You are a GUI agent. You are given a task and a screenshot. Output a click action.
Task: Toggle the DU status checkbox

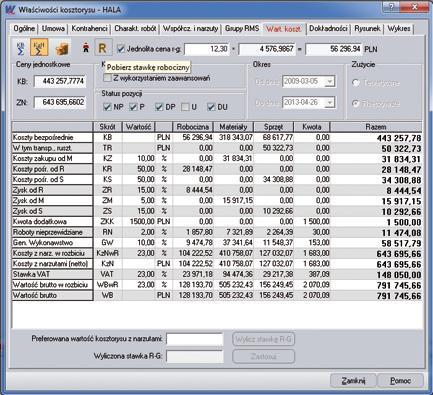point(211,107)
